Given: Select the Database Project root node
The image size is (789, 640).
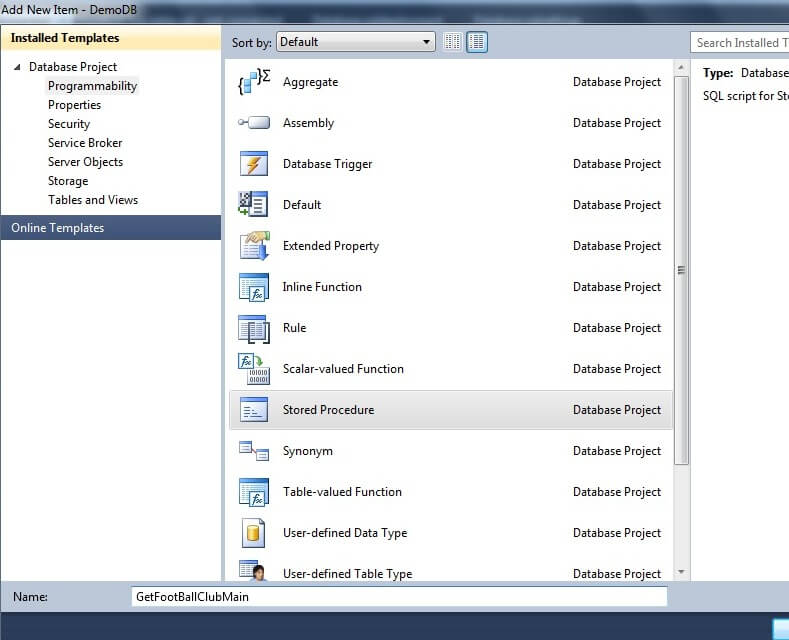Looking at the screenshot, I should pyautogui.click(x=73, y=67).
